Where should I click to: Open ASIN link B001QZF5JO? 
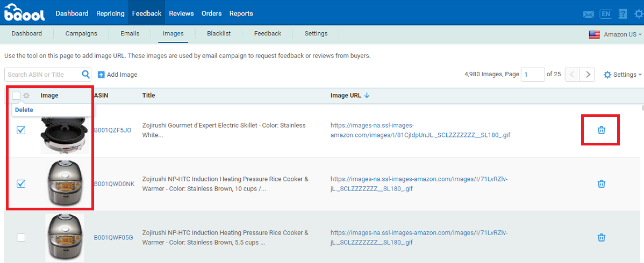(x=113, y=130)
